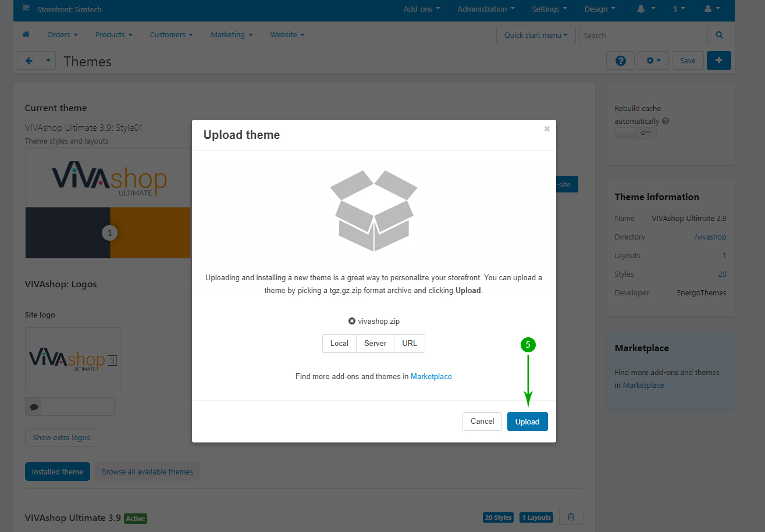Click the search magnifier icon

click(720, 35)
